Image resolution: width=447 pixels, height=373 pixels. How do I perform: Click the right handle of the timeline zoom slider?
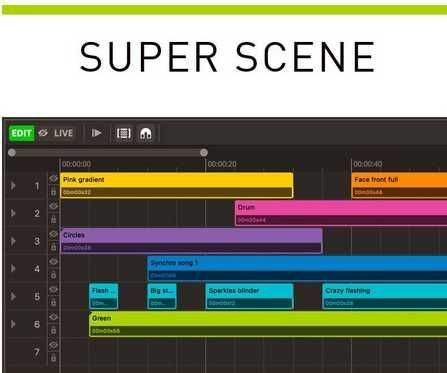pyautogui.click(x=204, y=153)
